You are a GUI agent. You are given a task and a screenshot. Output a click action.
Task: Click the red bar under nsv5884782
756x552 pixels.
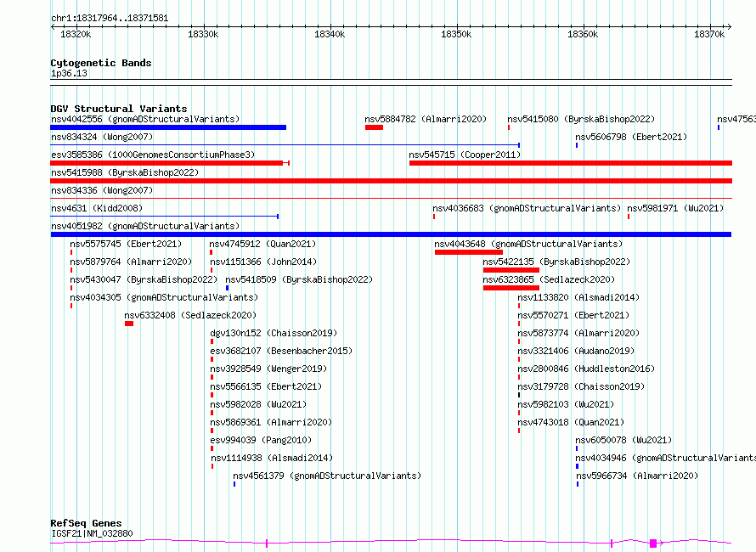coord(374,127)
